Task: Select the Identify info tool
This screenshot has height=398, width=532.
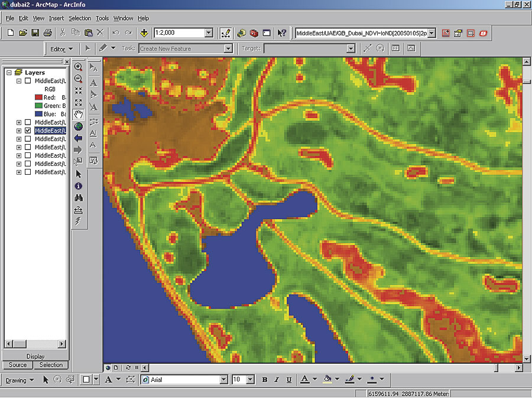Action: tap(79, 186)
